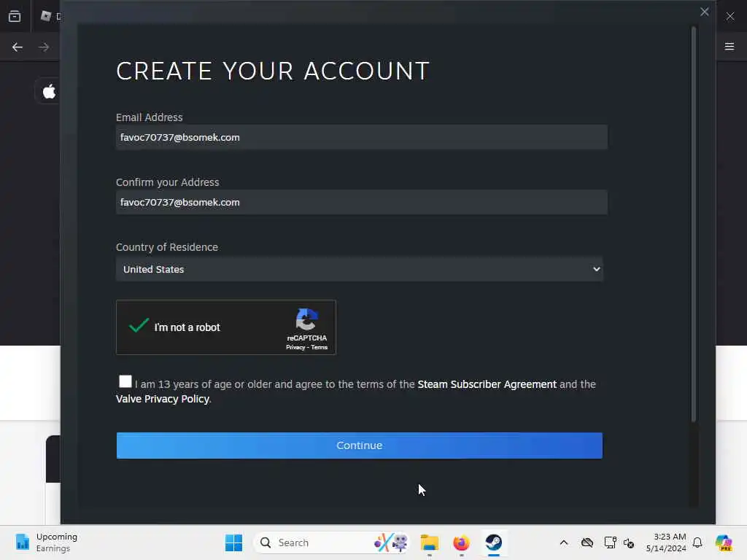Screen dimensions: 747x560
Task: Click the clock showing 3:23 AM
Action: pyautogui.click(x=666, y=542)
